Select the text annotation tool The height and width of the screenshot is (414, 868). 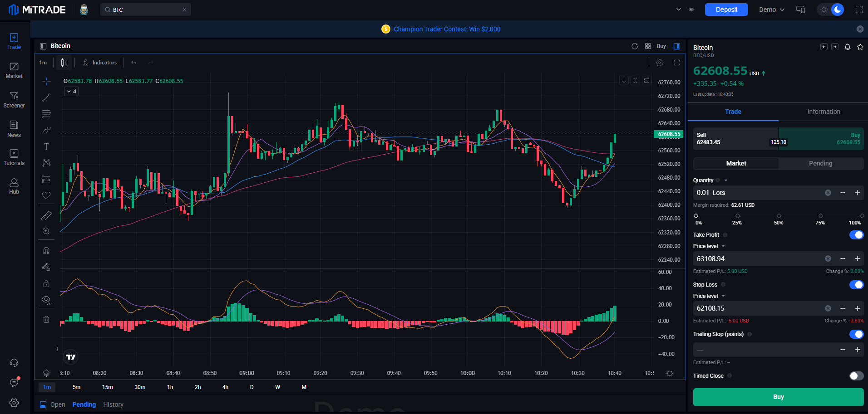tap(46, 146)
